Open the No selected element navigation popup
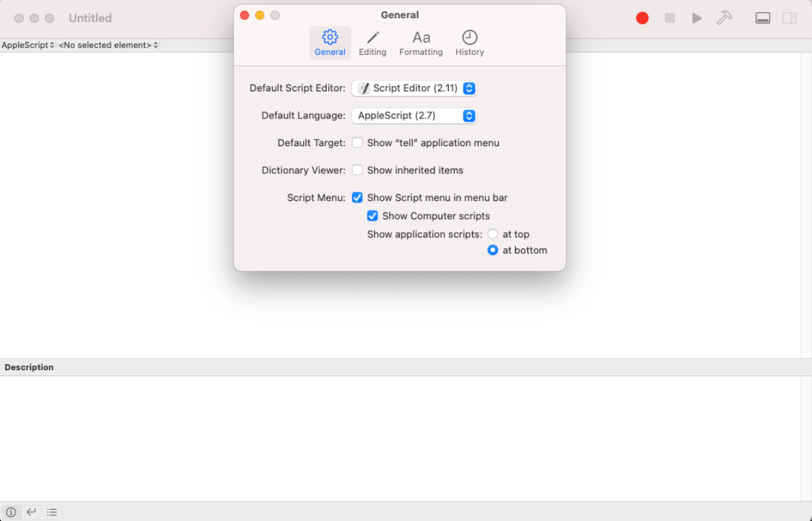812x521 pixels. (107, 45)
